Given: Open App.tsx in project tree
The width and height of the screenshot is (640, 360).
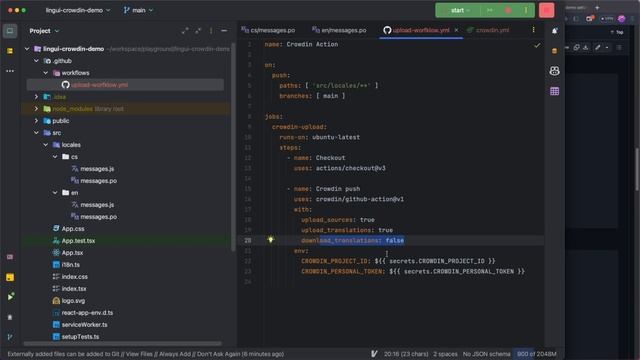Looking at the screenshot, I should pos(72,253).
